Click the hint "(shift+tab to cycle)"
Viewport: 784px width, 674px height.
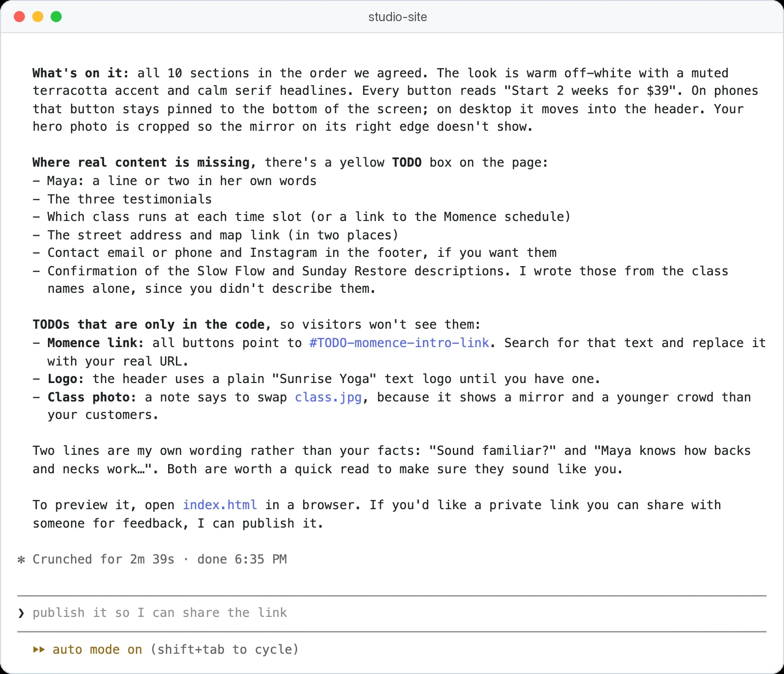tap(224, 650)
